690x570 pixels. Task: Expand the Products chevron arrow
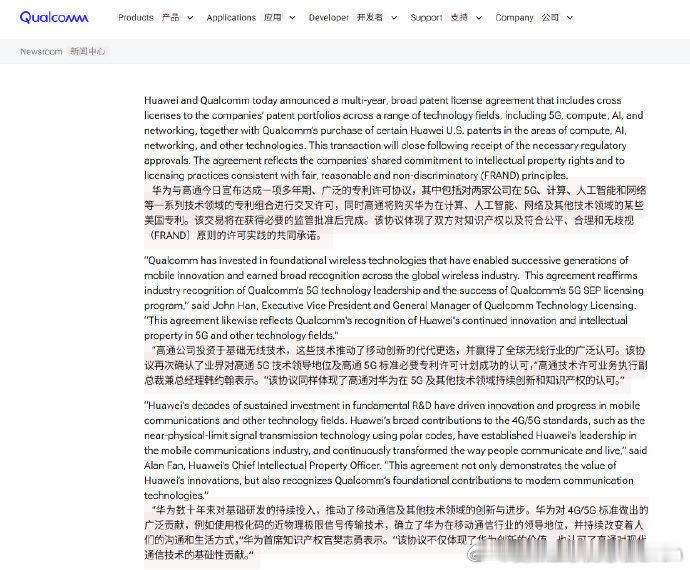click(190, 18)
